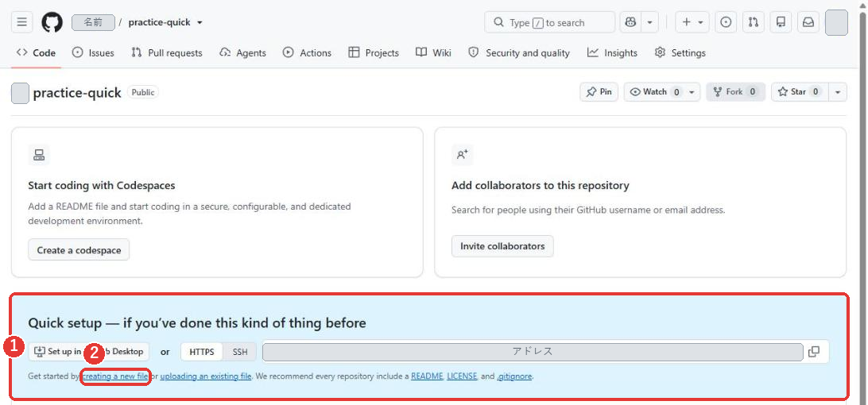The height and width of the screenshot is (405, 868).
Task: Click uploading an existing file link
Action: pyautogui.click(x=206, y=376)
